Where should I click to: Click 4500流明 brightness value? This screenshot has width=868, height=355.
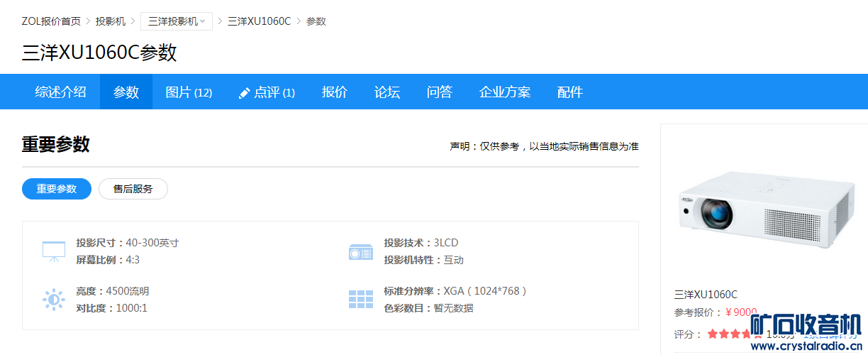point(128,291)
